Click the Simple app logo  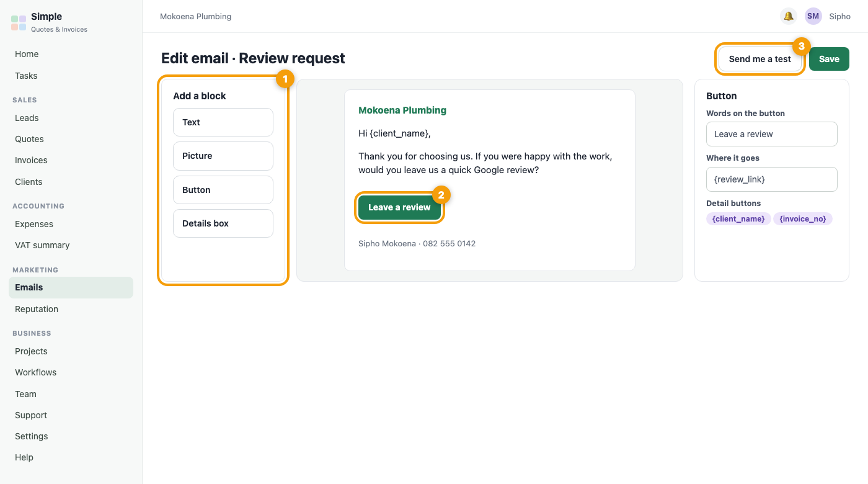pyautogui.click(x=19, y=23)
